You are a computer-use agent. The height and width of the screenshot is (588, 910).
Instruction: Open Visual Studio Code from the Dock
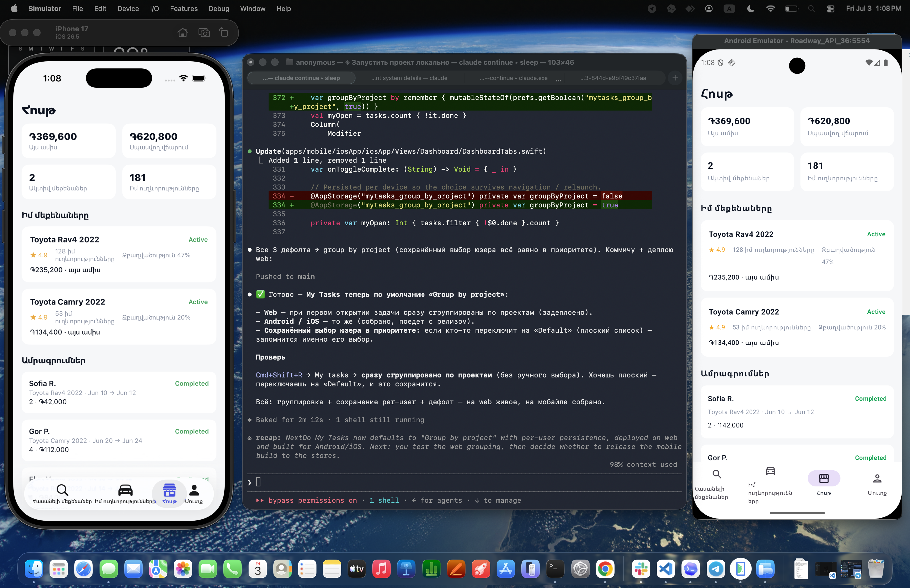666,569
